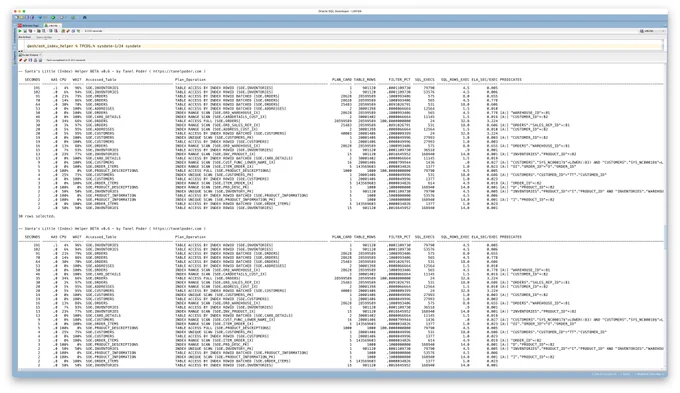The width and height of the screenshot is (680, 393).
Task: Click the Commit icon in worksheet toolbar
Action: coord(51,31)
